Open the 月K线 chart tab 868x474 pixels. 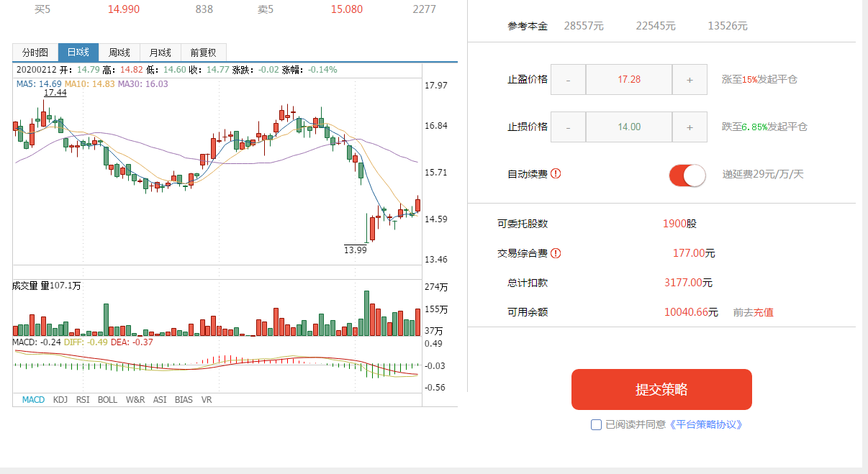(x=161, y=53)
